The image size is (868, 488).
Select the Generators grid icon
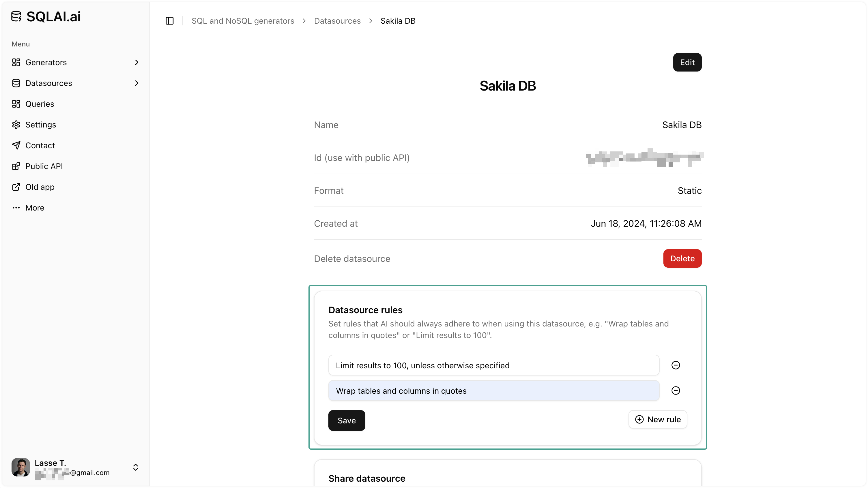(x=16, y=62)
